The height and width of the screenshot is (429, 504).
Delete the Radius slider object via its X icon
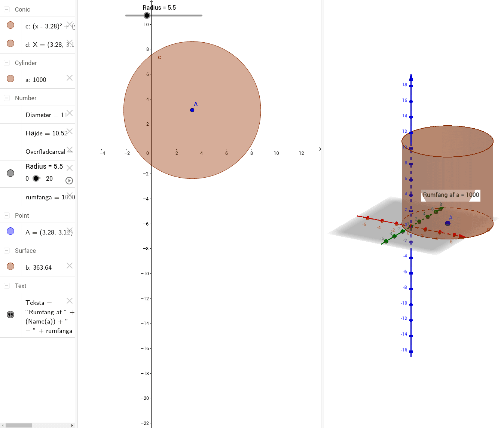69,168
